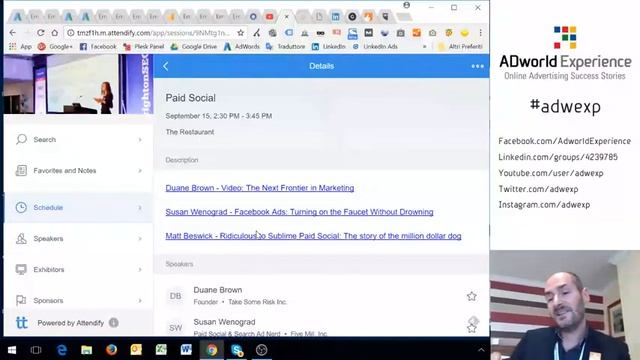Click the DB avatar of Duane Brown
The image size is (640, 360).
(176, 296)
